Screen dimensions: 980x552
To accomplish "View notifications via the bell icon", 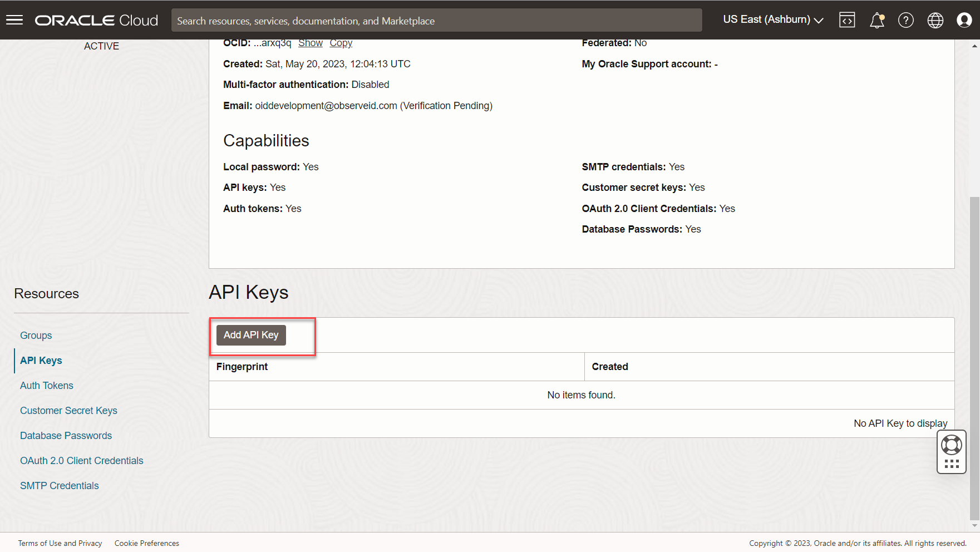I will (x=876, y=20).
